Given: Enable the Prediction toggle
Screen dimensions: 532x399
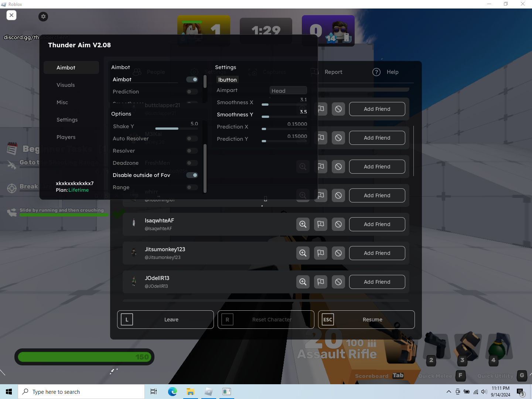Looking at the screenshot, I should click(192, 92).
